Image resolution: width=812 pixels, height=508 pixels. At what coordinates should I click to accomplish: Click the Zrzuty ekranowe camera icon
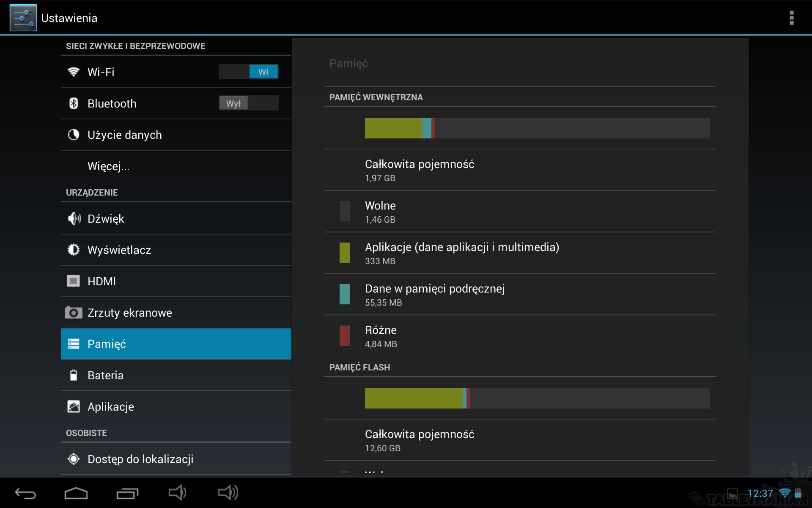(74, 312)
